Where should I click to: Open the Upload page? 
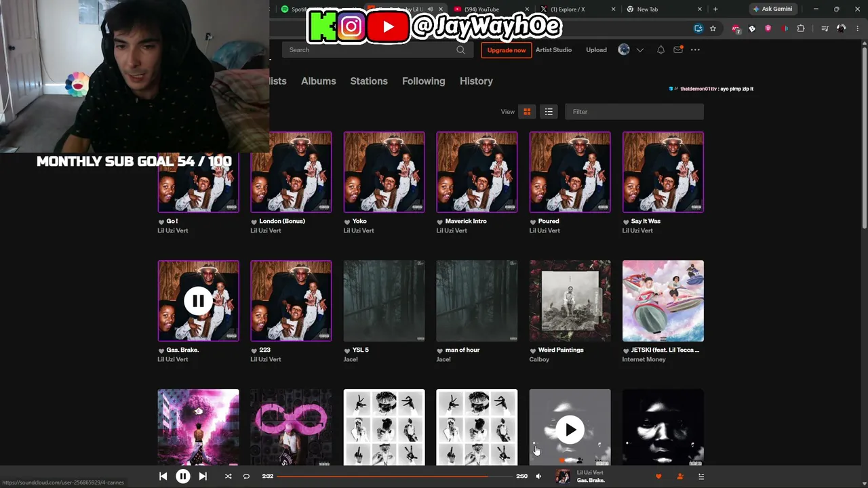pos(596,50)
